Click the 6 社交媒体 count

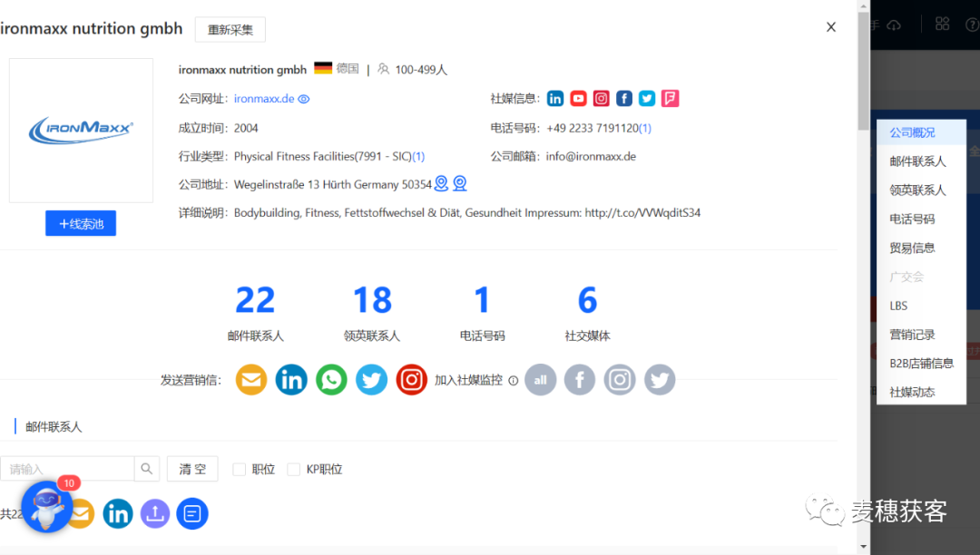point(587,313)
